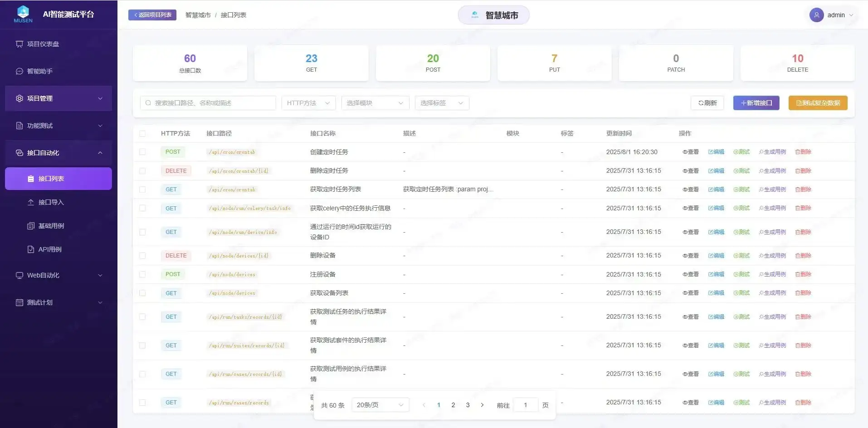This screenshot has height=428, width=868.
Task: Open the 20条/页 page size dropdown
Action: pyautogui.click(x=380, y=404)
